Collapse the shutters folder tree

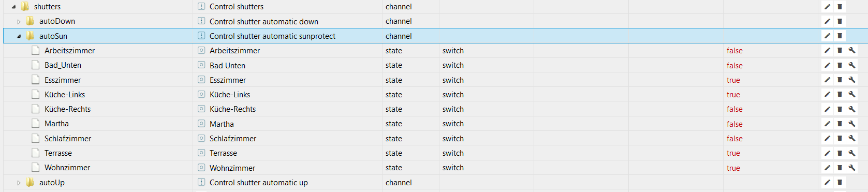click(13, 7)
